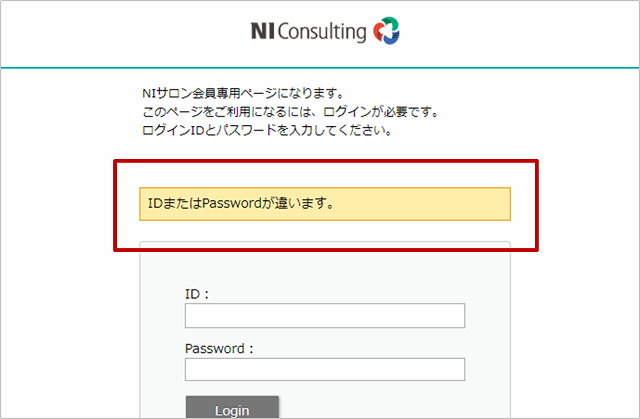Click the Consulting wordmark in header
Viewport: 640px width, 419px height.
pos(322,32)
